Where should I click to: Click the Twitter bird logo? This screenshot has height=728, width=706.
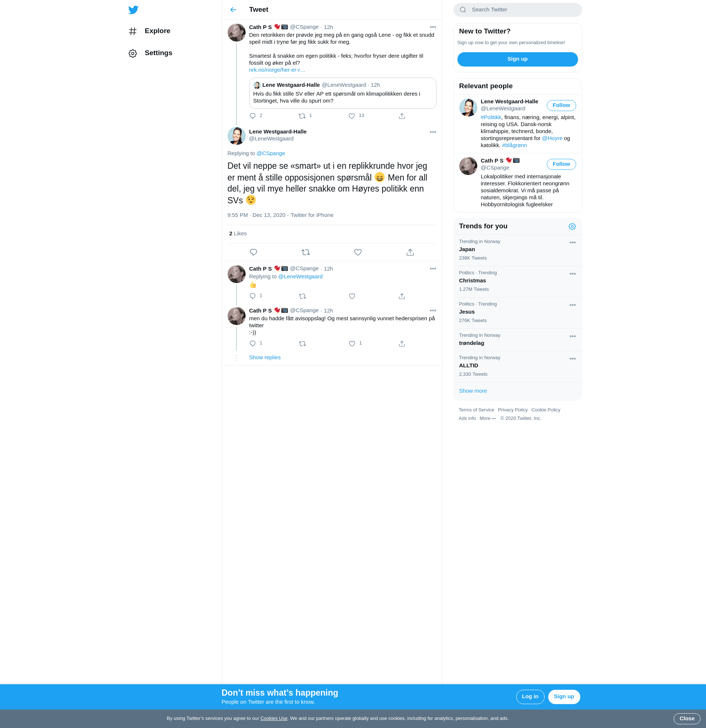(133, 10)
